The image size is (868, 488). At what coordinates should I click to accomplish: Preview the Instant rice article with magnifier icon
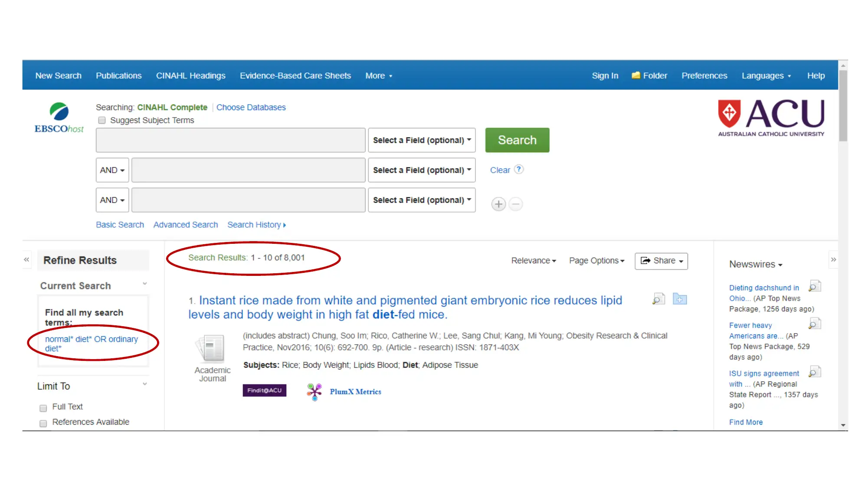[x=658, y=299]
